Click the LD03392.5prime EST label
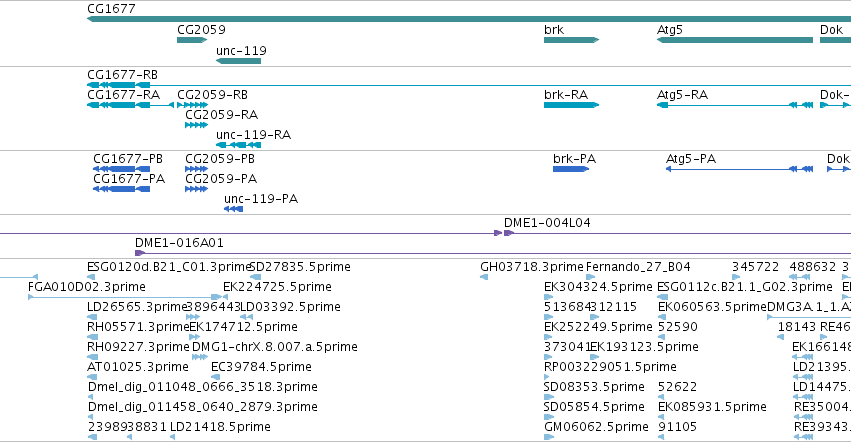 pyautogui.click(x=290, y=307)
